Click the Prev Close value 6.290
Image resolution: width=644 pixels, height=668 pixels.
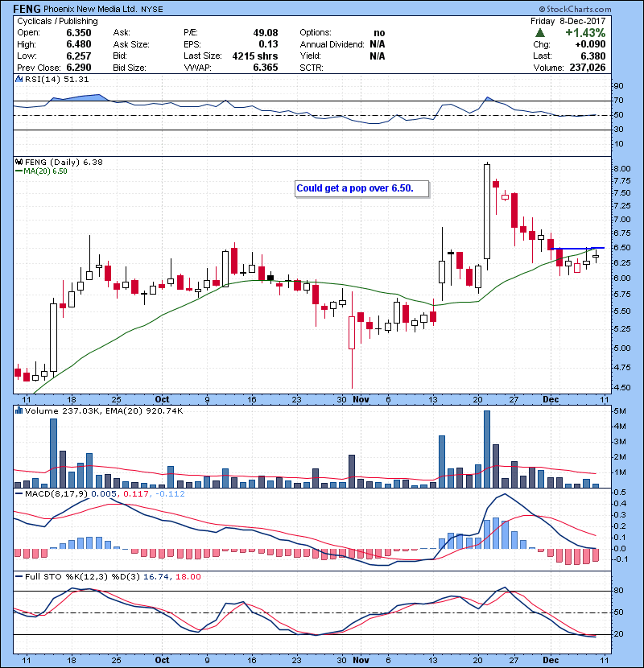tap(79, 68)
